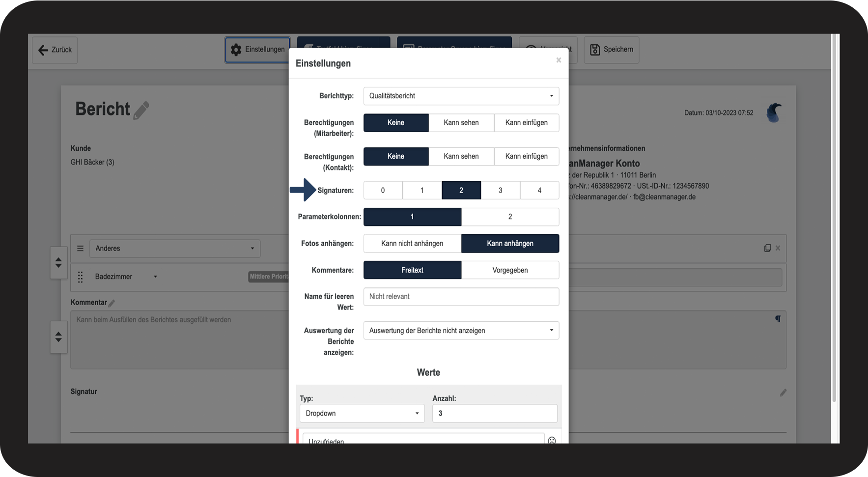Click the GHI Bäcker (3) customer text
This screenshot has width=868, height=477.
[x=92, y=162]
